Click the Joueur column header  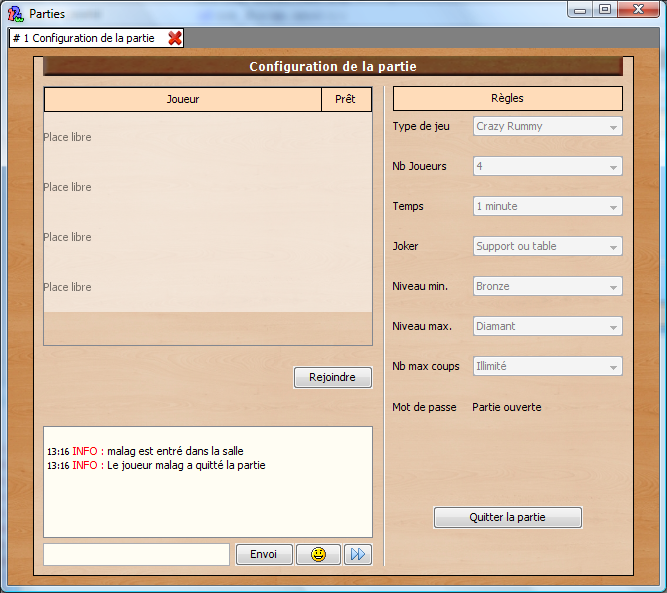coord(183,100)
